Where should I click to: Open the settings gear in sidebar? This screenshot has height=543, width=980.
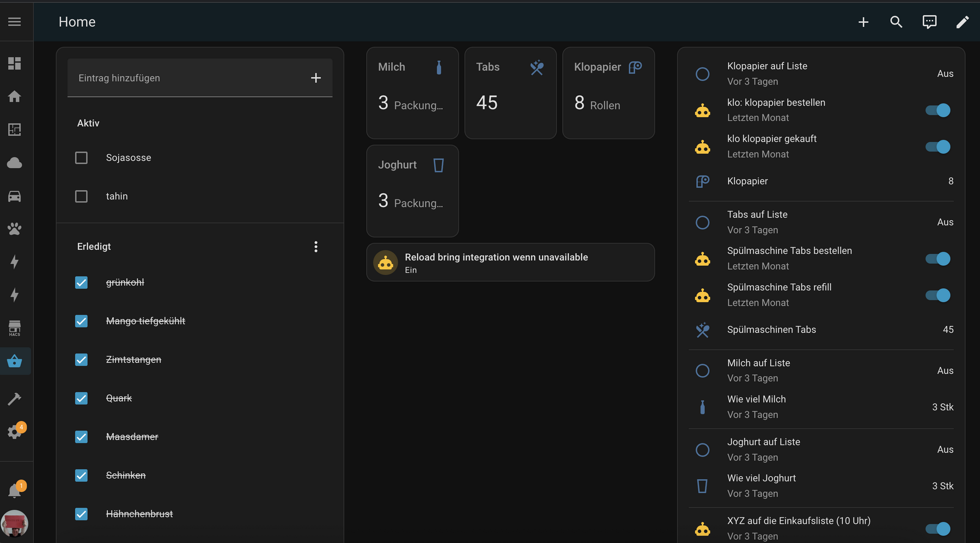(x=15, y=432)
